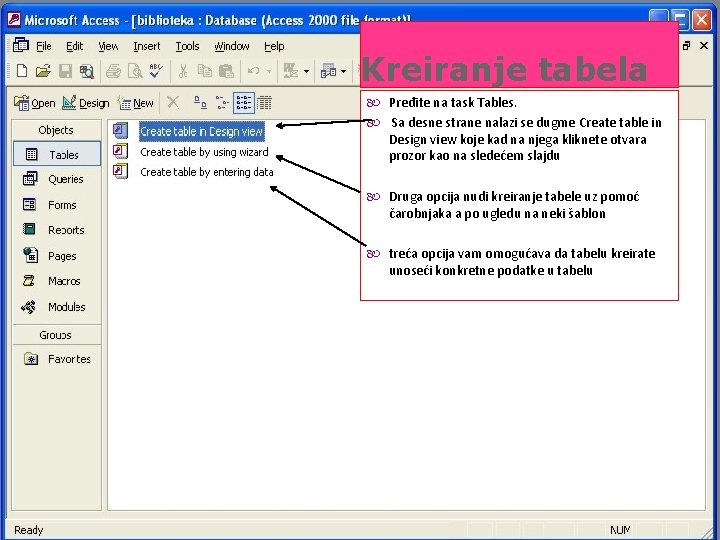
Task: Open the Tools menu
Action: click(x=187, y=46)
